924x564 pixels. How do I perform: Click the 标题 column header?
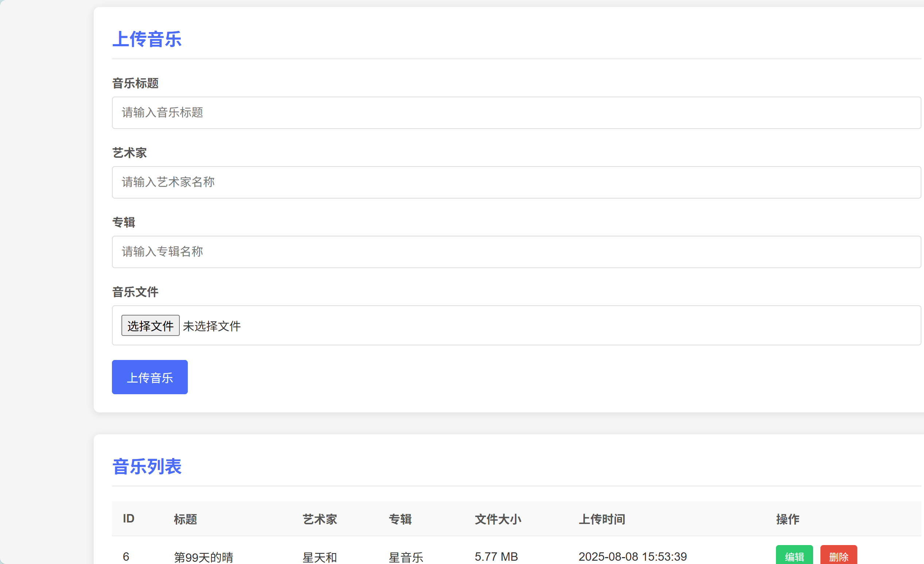[185, 519]
